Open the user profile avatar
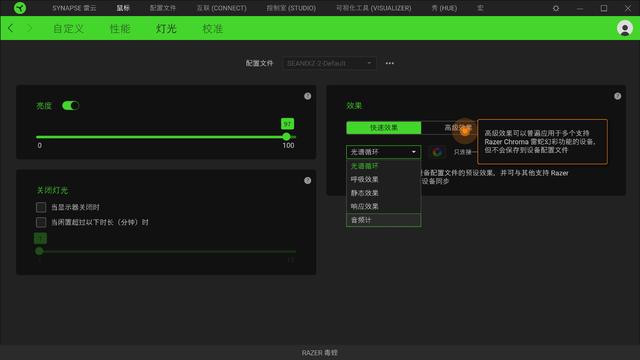 tap(624, 28)
